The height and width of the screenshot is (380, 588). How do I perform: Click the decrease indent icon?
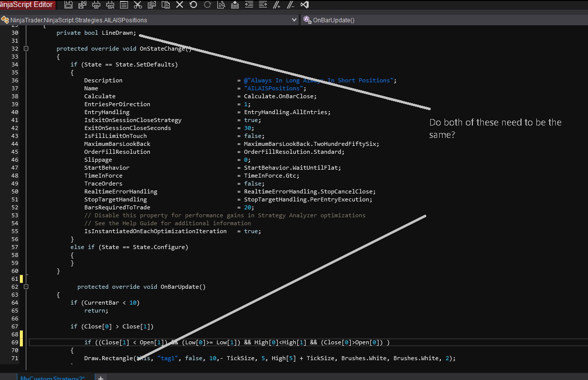pos(249,5)
